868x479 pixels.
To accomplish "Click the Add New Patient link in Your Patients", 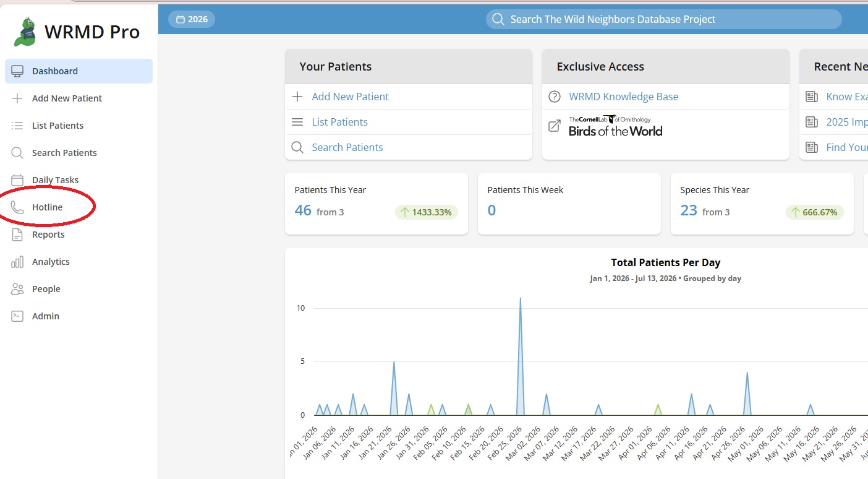I will point(350,97).
